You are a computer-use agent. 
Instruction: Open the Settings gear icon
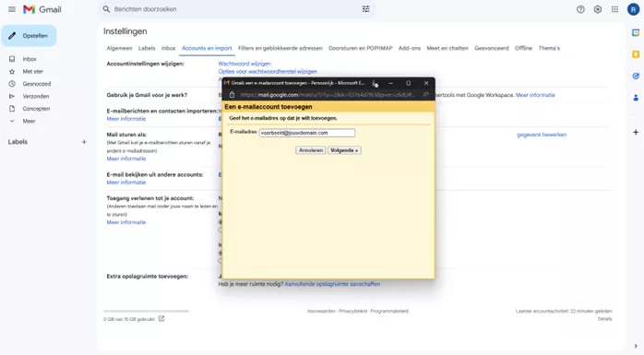pos(598,9)
